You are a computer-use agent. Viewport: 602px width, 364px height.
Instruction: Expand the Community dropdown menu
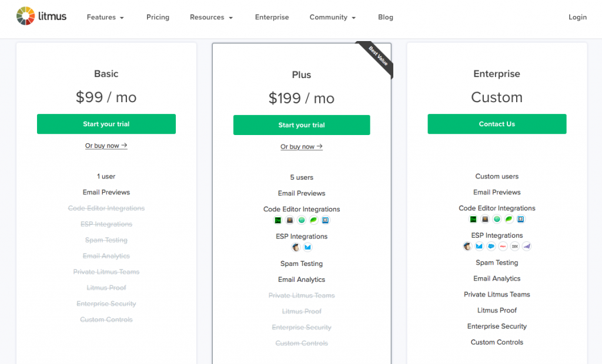[x=333, y=17]
